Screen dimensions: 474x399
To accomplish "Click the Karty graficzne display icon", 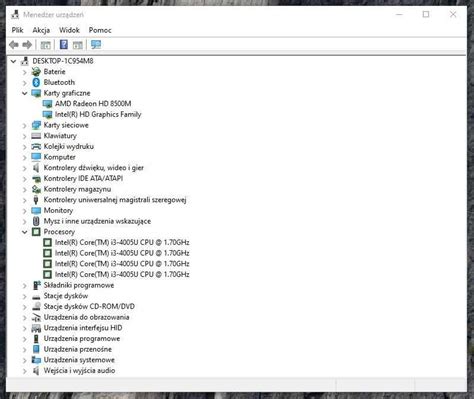I will [36, 93].
